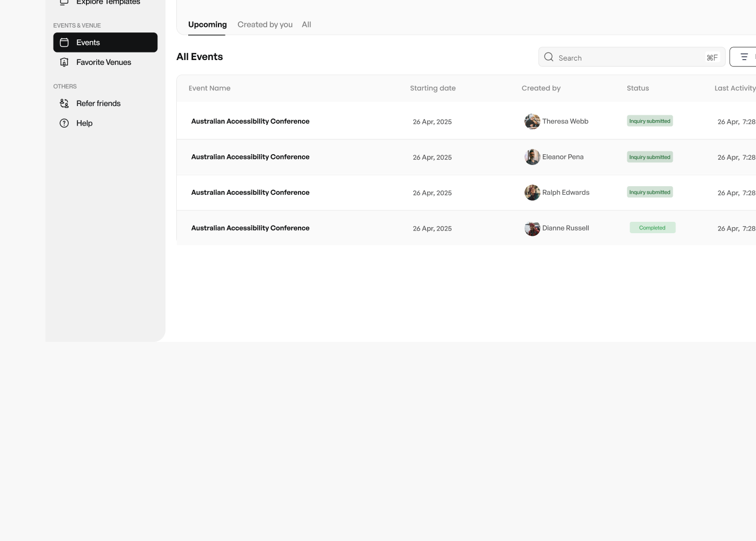The height and width of the screenshot is (541, 756).
Task: Click the filter lines icon button
Action: coord(744,57)
